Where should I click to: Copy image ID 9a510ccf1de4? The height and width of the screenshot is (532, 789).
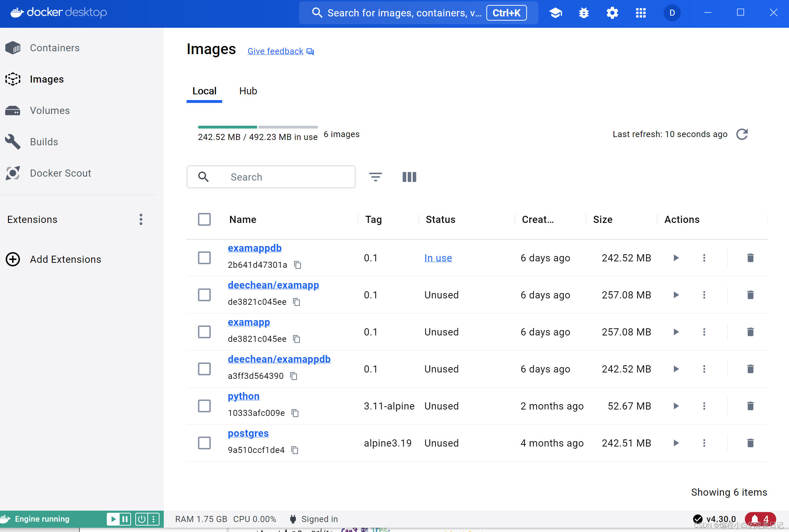coord(295,450)
